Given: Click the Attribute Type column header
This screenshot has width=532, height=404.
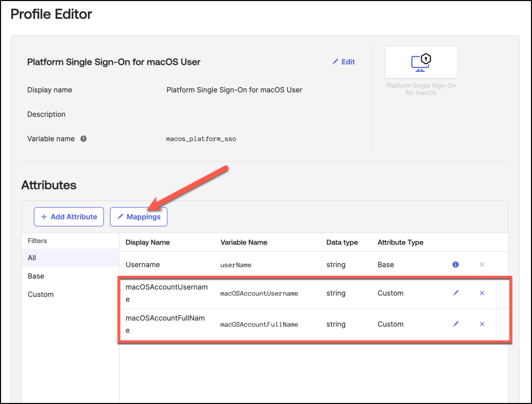Looking at the screenshot, I should point(400,243).
